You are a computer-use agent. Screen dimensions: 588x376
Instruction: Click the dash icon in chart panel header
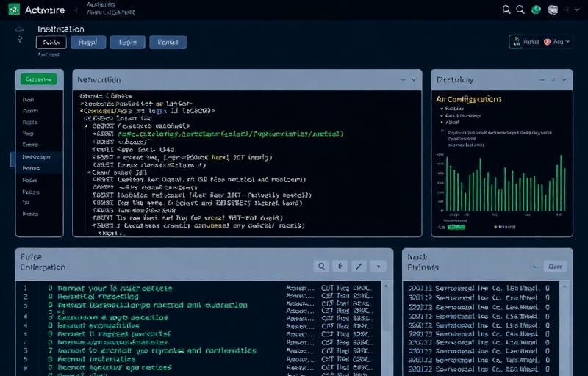click(x=542, y=80)
